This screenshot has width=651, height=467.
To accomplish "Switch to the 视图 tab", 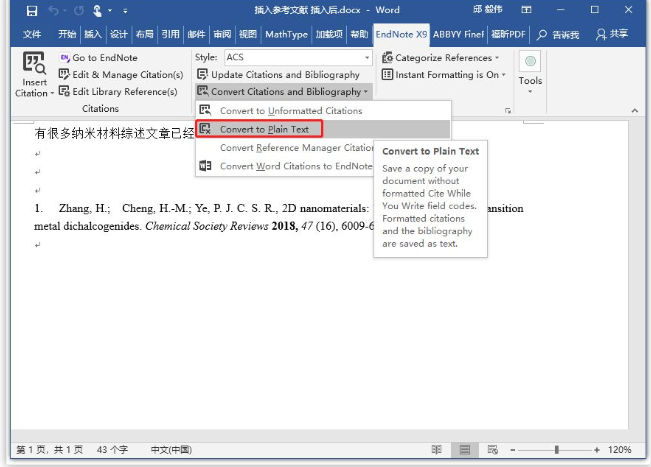I will click(248, 34).
